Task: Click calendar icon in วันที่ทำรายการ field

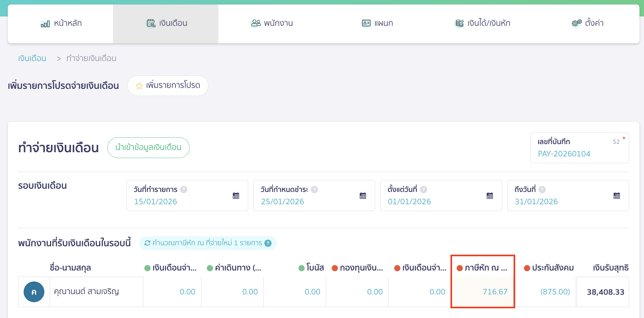Action: pos(236,196)
